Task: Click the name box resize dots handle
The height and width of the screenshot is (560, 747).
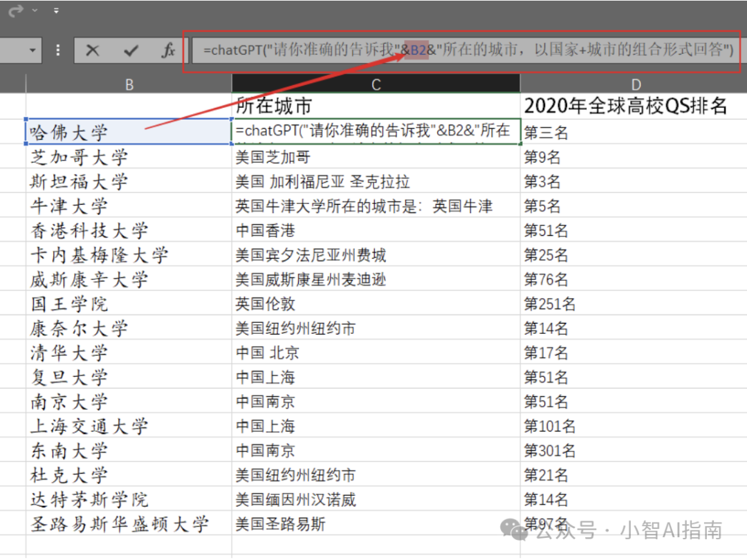Action: click(x=58, y=50)
